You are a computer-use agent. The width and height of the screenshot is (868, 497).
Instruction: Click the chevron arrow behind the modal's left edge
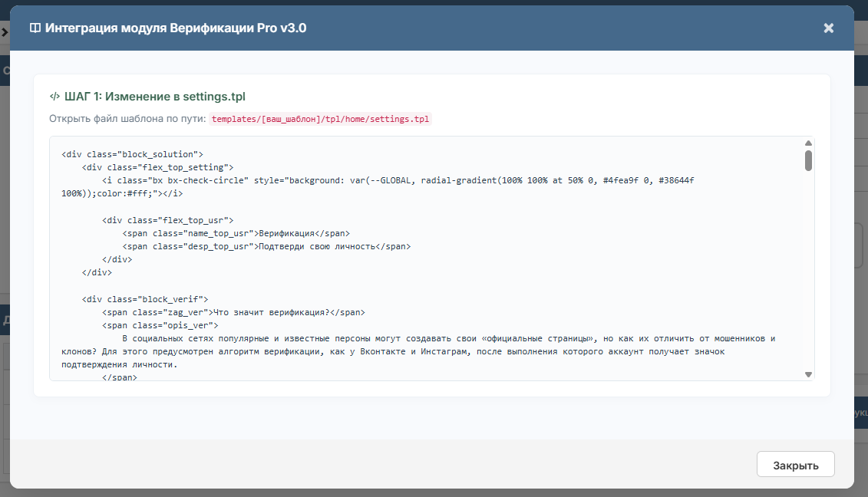tap(5, 33)
